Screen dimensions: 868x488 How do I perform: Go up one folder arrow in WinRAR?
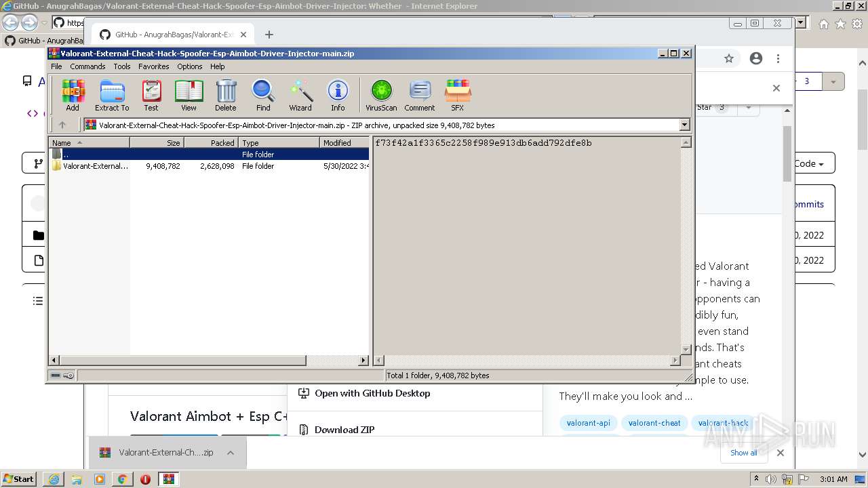click(x=62, y=125)
